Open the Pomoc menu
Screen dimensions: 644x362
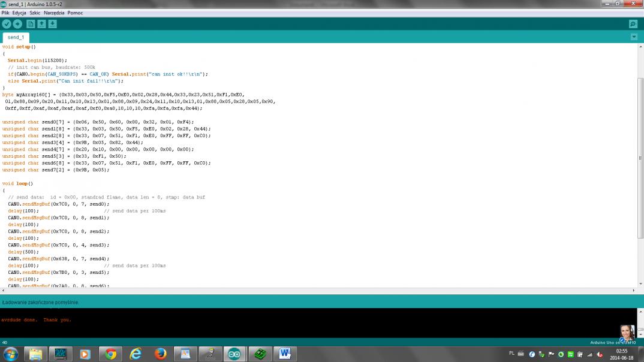tap(75, 13)
